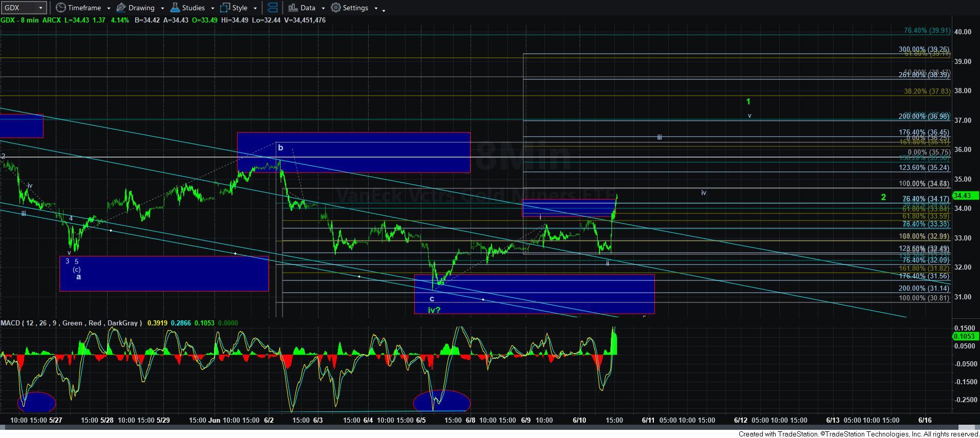This screenshot has width=980, height=438.
Task: Open the Settings menu
Action: 354,8
